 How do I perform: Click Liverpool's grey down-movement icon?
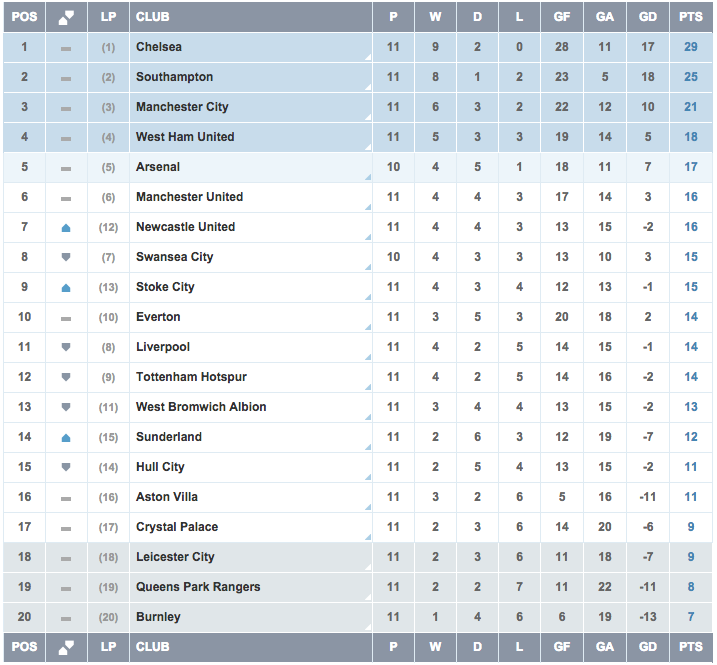click(x=66, y=347)
